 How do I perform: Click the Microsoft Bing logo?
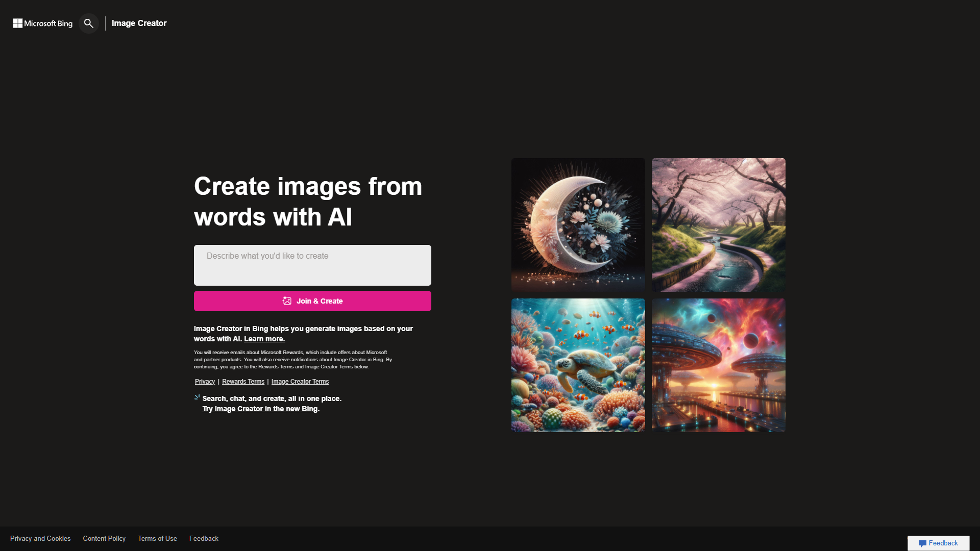42,23
